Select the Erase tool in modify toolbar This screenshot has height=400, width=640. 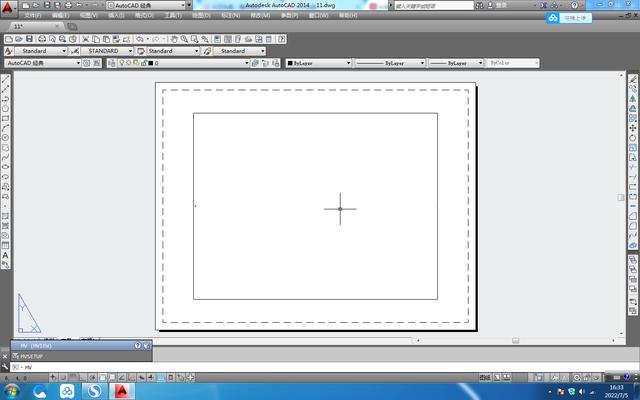point(633,80)
